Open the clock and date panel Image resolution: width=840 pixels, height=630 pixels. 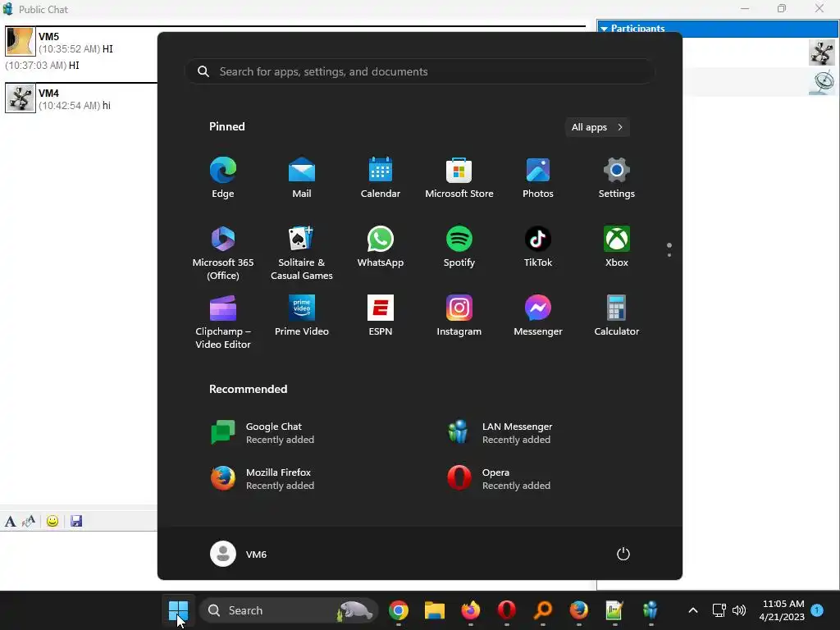click(782, 610)
